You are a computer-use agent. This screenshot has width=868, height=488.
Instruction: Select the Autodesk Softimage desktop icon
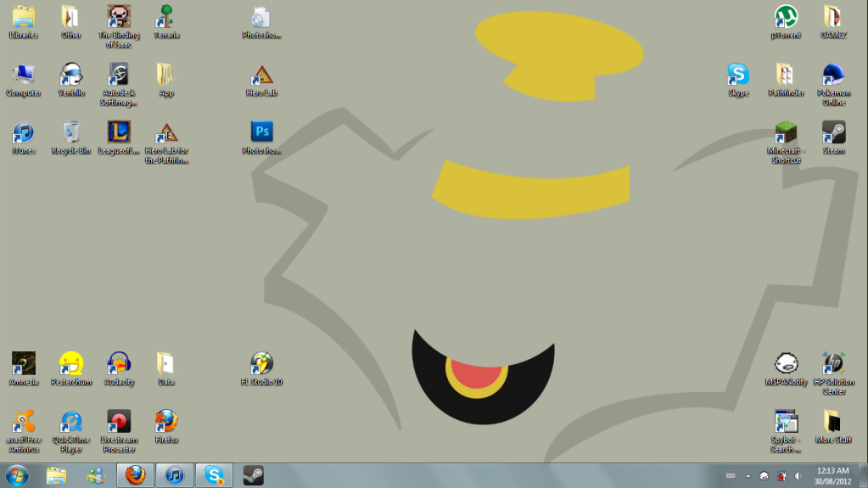pyautogui.click(x=119, y=76)
